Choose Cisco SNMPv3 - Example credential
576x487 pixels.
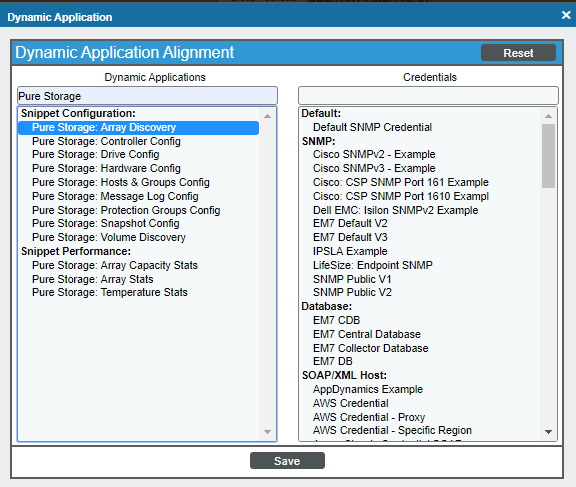tap(374, 169)
